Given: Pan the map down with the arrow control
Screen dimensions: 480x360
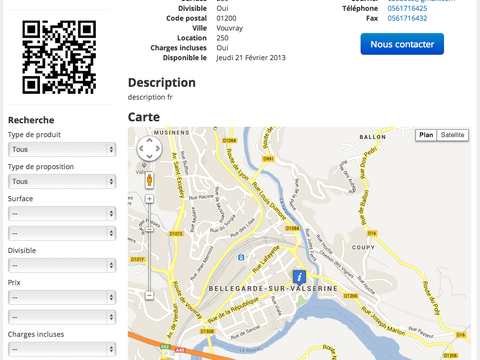Looking at the screenshot, I should click(x=149, y=156).
